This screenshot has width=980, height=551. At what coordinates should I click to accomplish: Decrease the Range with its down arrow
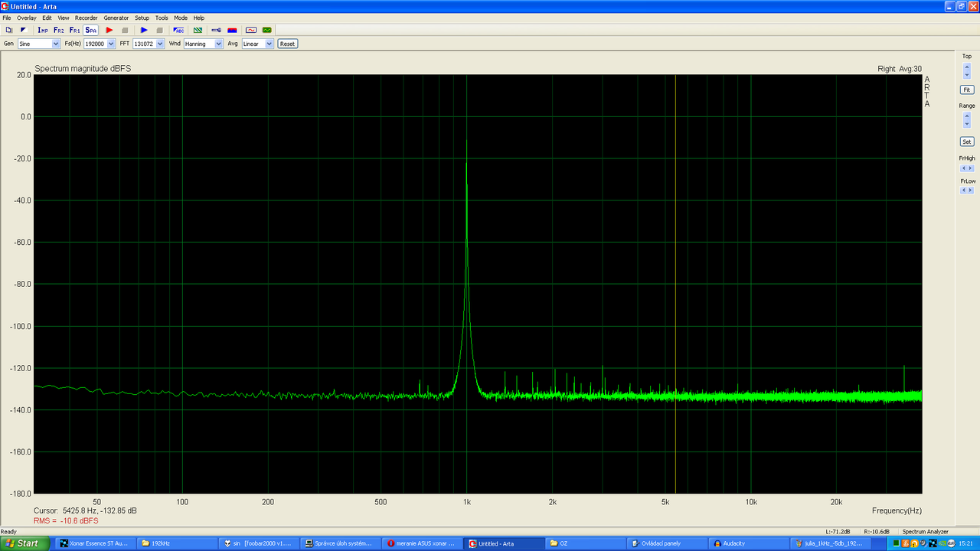(967, 123)
